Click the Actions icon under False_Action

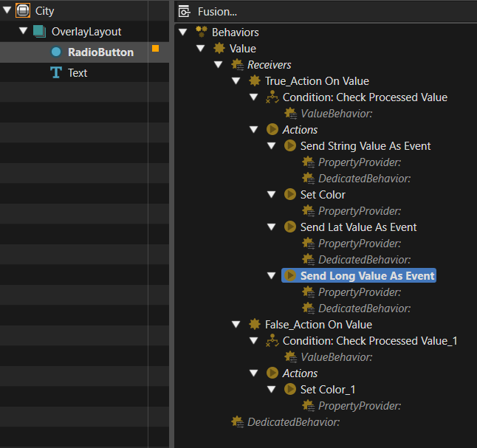pyautogui.click(x=272, y=373)
